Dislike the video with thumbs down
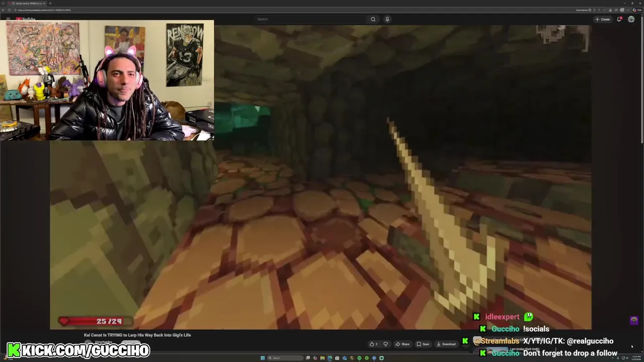 (385, 344)
